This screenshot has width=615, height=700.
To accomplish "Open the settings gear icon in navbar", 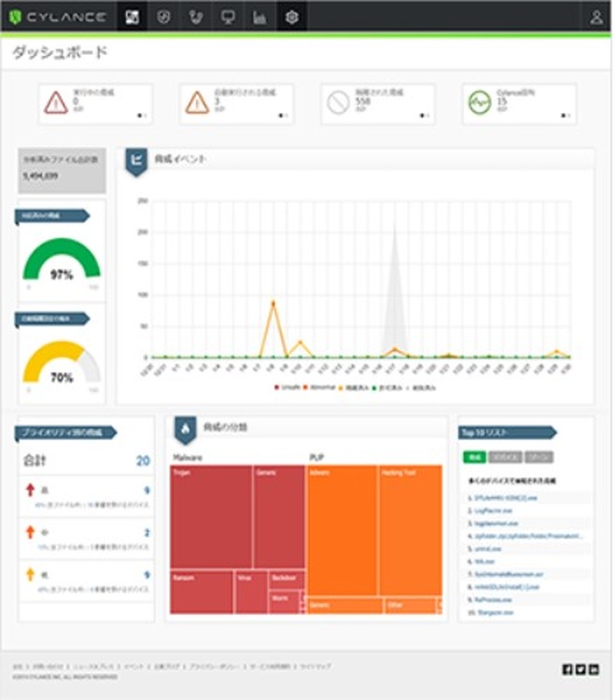I will (x=292, y=18).
